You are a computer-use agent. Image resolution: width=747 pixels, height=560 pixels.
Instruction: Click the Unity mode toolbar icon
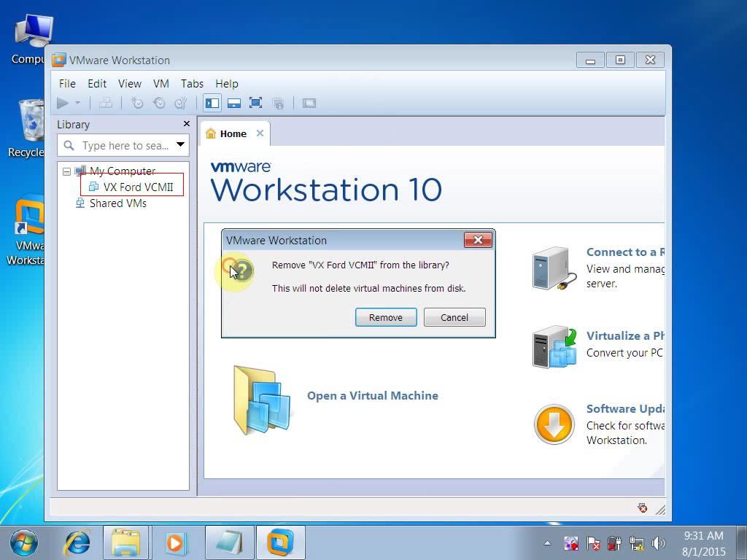(278, 103)
